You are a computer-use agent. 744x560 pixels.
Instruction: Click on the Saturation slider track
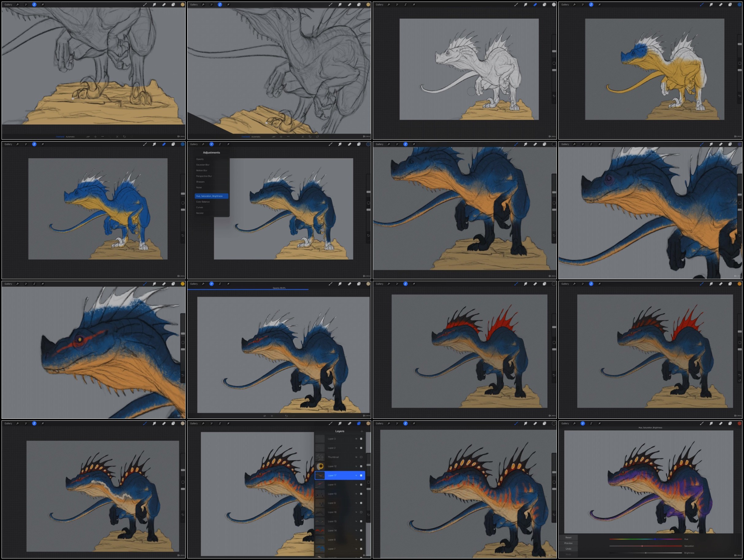pyautogui.click(x=646, y=546)
